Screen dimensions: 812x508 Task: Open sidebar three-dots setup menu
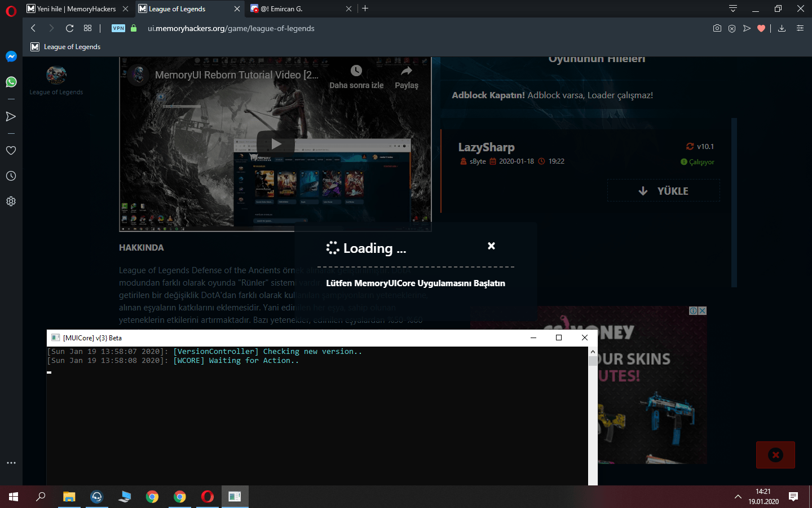pos(11,463)
